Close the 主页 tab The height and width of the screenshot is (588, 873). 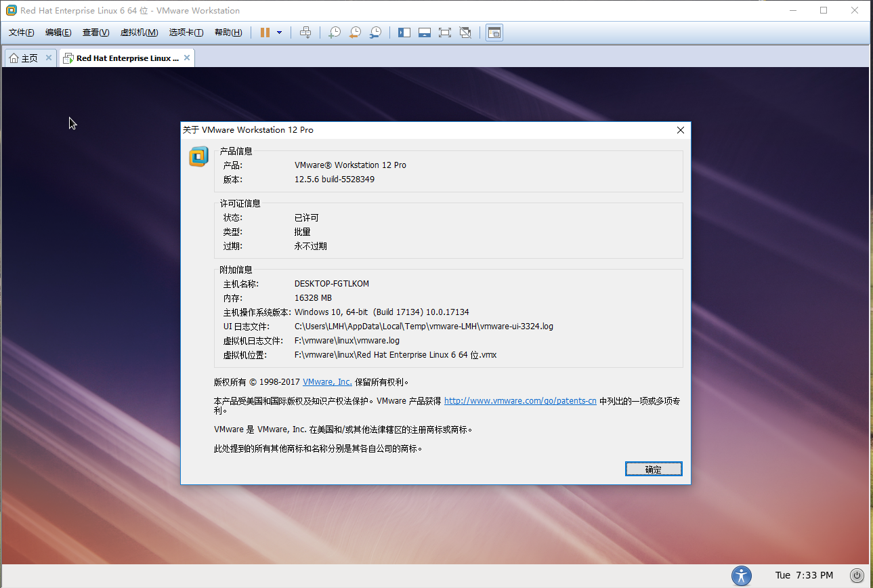point(49,58)
